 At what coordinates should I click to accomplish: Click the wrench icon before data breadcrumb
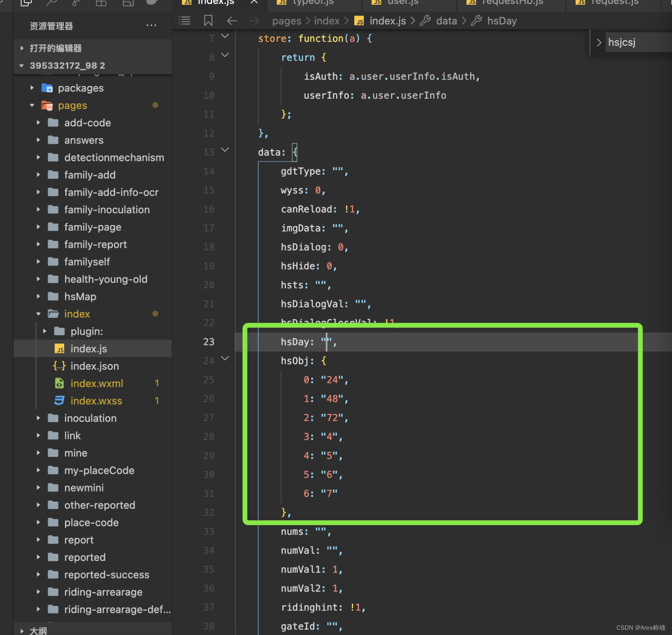coord(425,21)
